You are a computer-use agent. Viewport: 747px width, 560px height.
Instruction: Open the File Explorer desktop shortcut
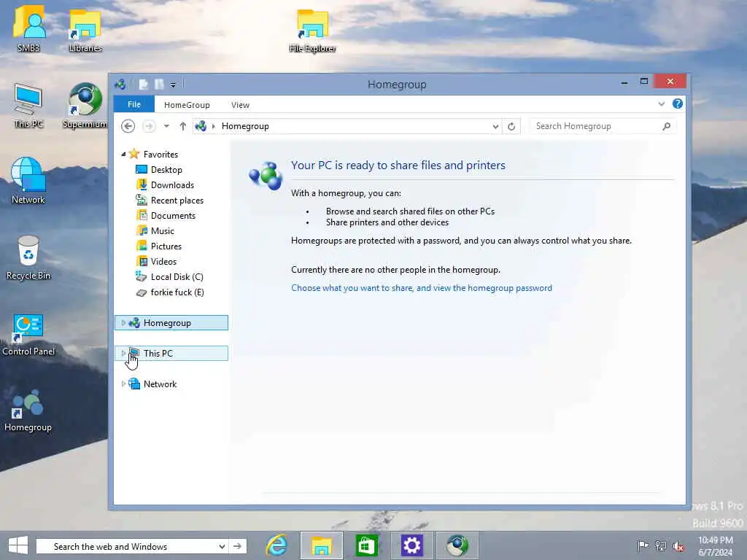(312, 31)
